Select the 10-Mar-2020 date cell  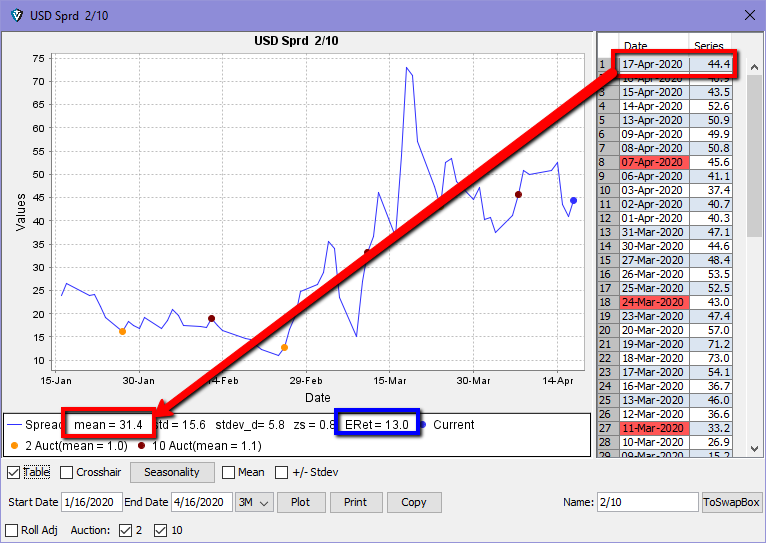point(654,442)
